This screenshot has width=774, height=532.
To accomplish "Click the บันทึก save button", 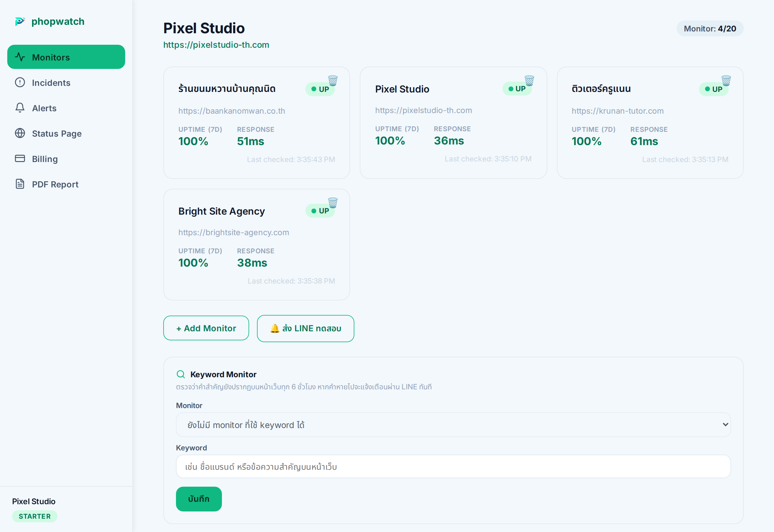I will tap(199, 499).
